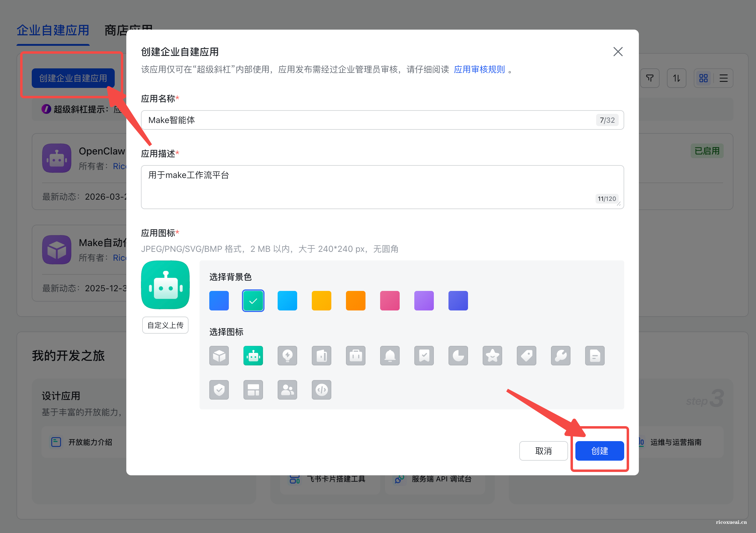
Task: Open sorting options via arrows icon
Action: [676, 78]
